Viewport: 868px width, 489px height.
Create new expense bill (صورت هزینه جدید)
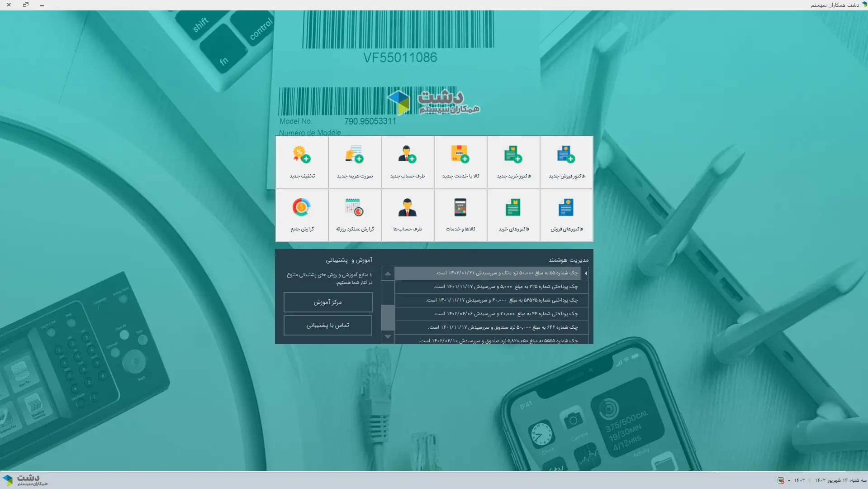pos(355,162)
